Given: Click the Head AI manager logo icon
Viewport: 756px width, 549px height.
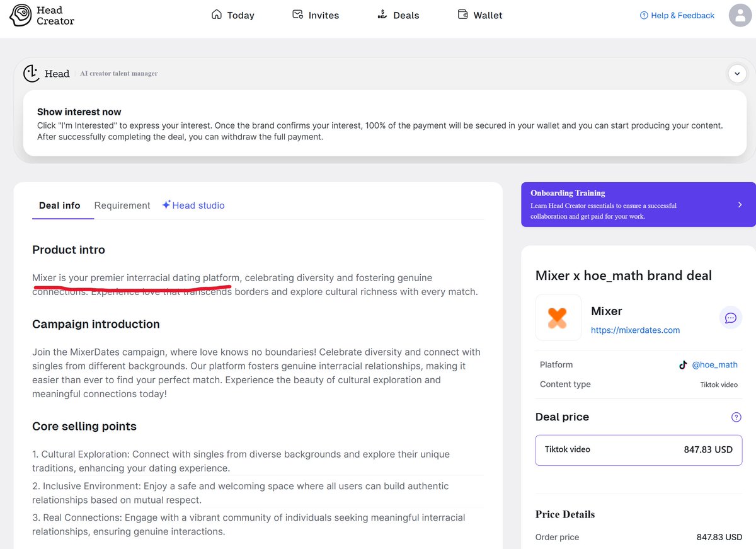Looking at the screenshot, I should click(31, 74).
